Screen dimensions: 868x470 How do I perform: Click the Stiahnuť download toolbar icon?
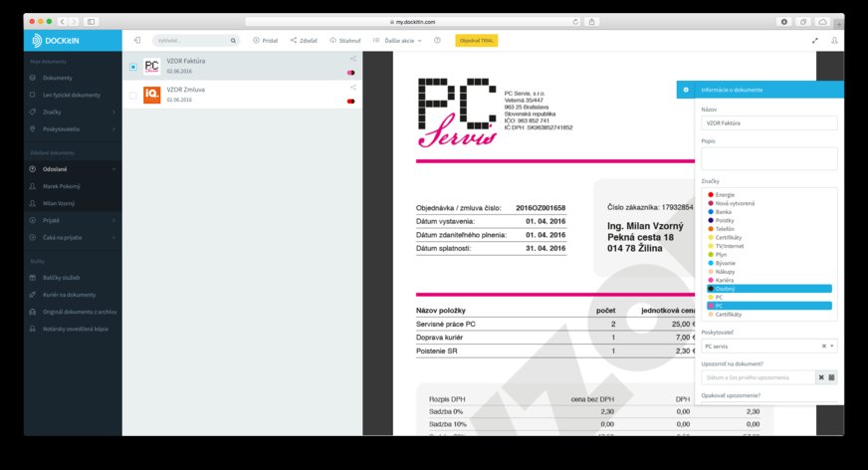(x=329, y=41)
